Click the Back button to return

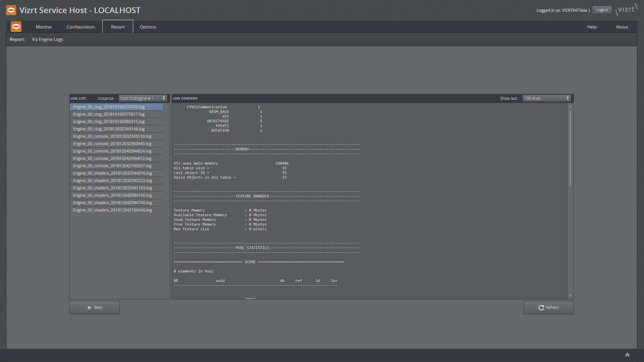(x=94, y=307)
